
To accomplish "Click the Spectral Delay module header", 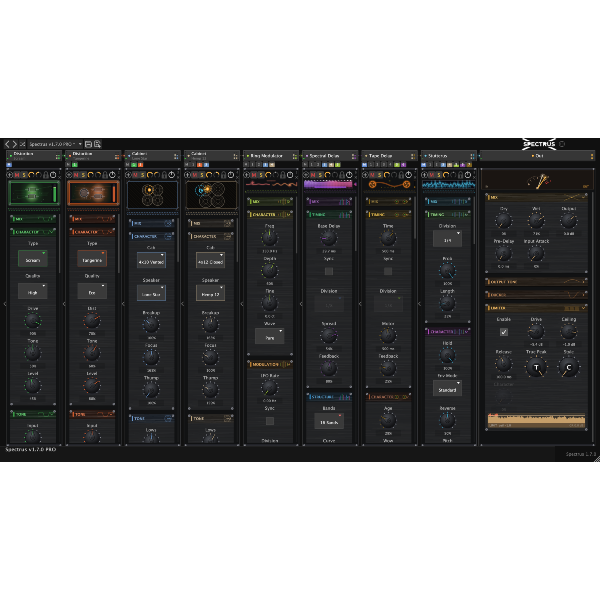I will (x=329, y=156).
